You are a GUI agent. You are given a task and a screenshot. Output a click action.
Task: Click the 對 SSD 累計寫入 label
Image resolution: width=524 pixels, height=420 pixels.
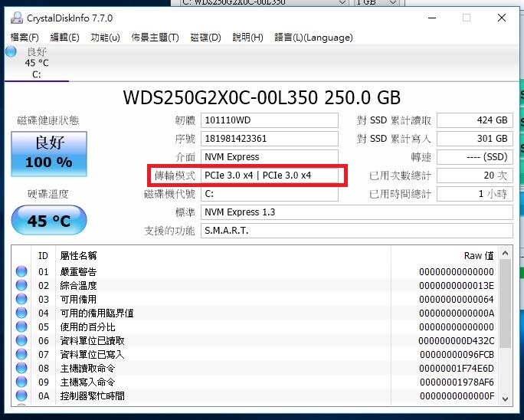394,139
